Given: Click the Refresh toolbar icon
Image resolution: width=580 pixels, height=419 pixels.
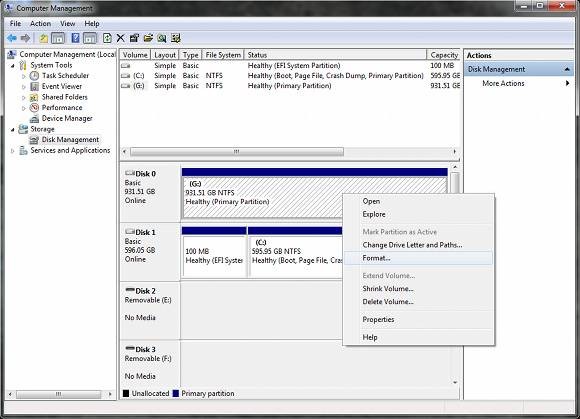Looking at the screenshot, I should [x=107, y=38].
